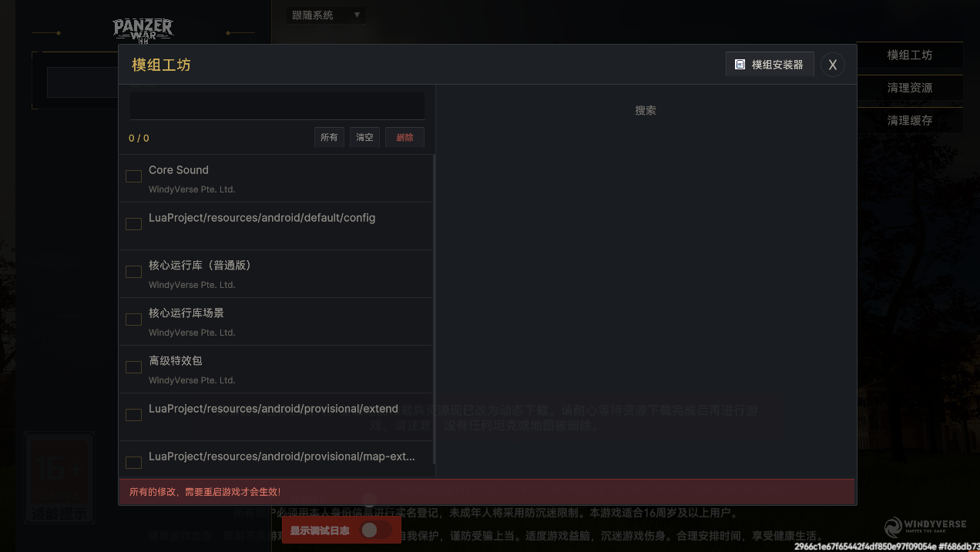This screenshot has width=980, height=552.
Task: Select 核心运行库（普通版）row text
Action: pyautogui.click(x=200, y=266)
